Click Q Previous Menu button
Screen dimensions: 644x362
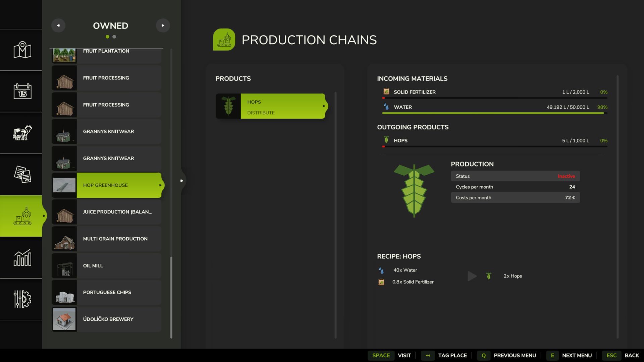point(507,355)
